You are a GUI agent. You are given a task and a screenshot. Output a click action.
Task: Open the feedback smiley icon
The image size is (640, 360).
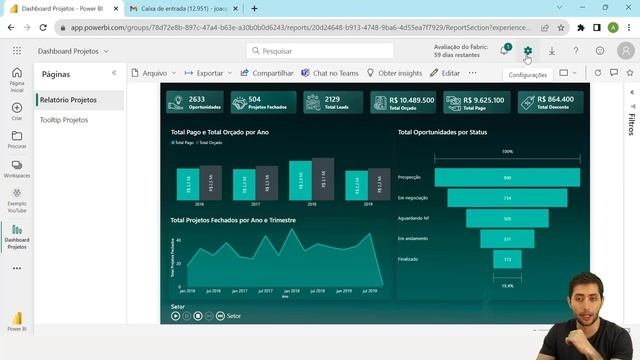coord(600,51)
